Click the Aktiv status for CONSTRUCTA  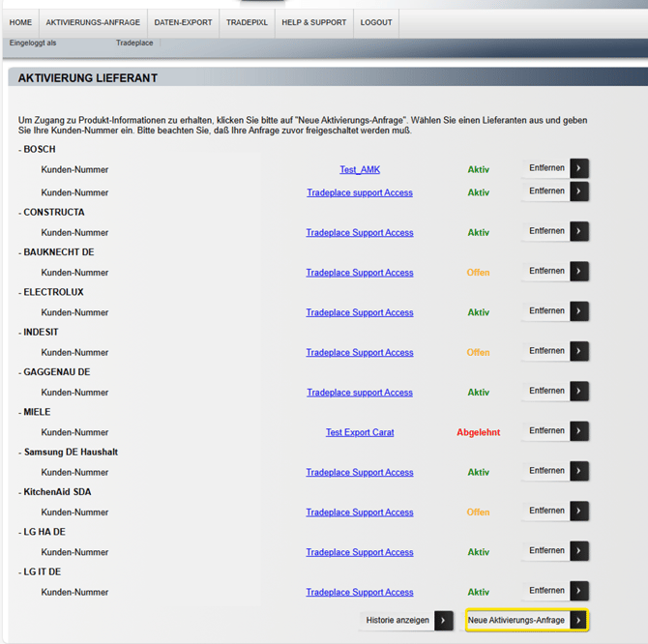click(x=478, y=233)
